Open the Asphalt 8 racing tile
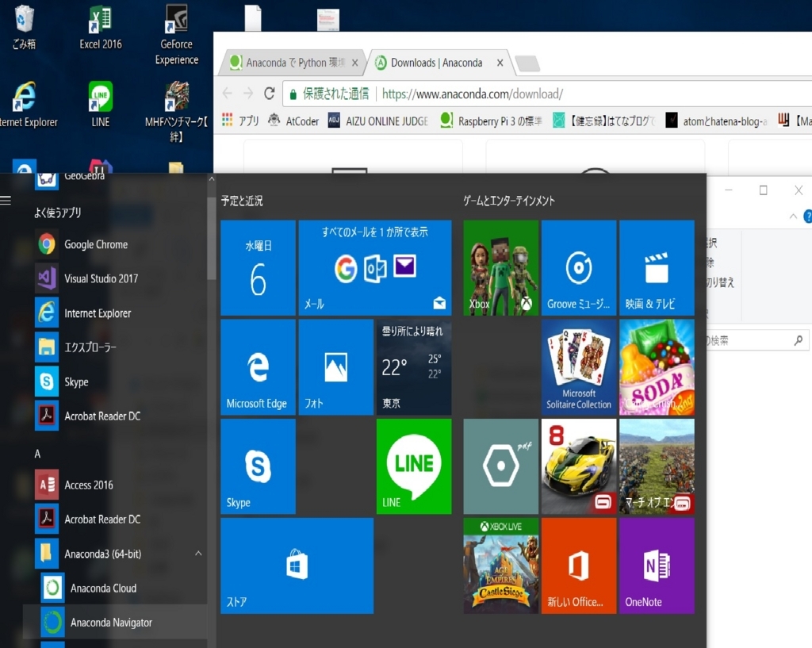 click(x=579, y=466)
